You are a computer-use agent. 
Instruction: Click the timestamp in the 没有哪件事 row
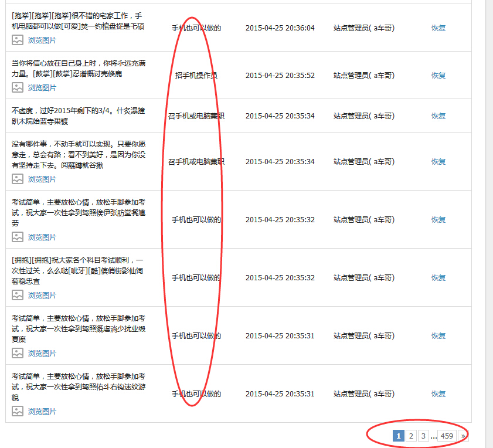pos(280,162)
